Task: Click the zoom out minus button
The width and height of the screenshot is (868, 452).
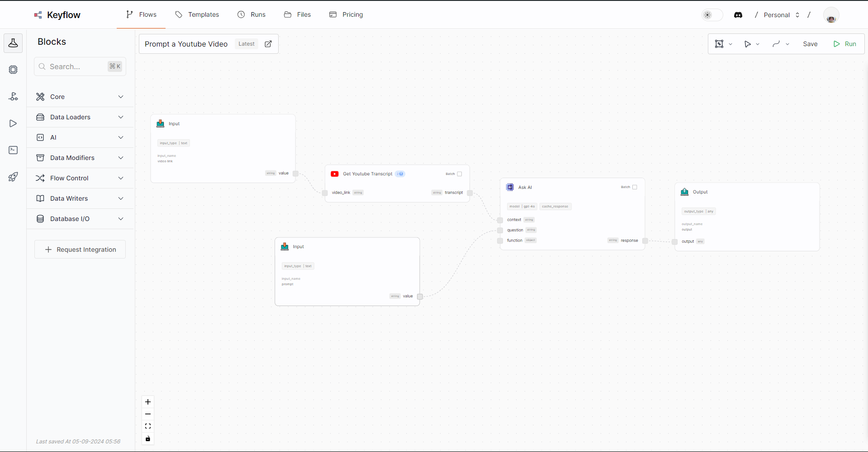Action: coord(148,414)
